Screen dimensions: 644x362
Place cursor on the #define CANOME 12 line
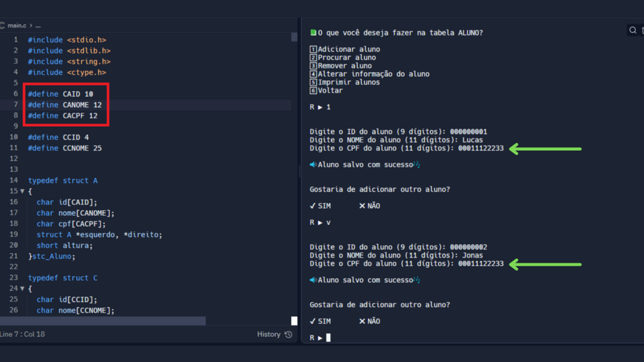pyautogui.click(x=64, y=105)
